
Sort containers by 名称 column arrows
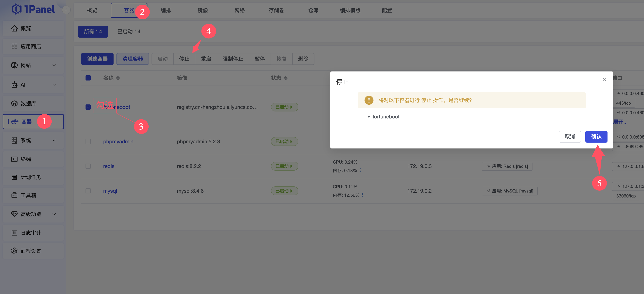coord(118,78)
